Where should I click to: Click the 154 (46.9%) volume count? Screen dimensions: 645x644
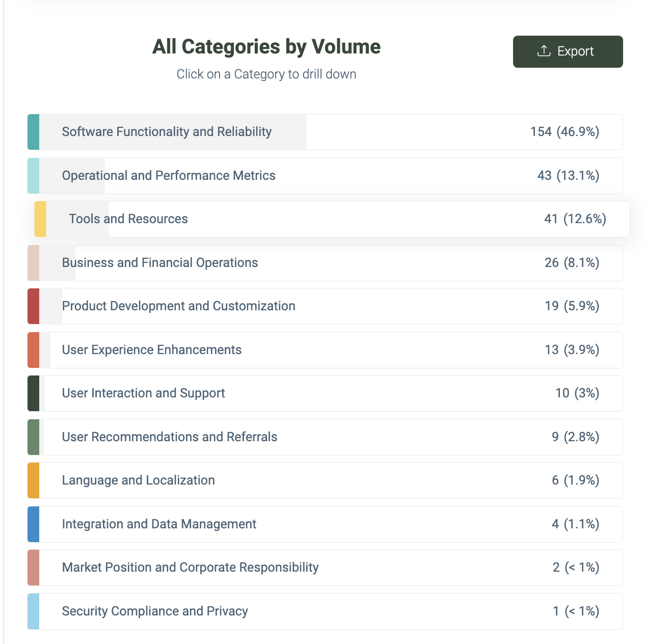point(565,132)
